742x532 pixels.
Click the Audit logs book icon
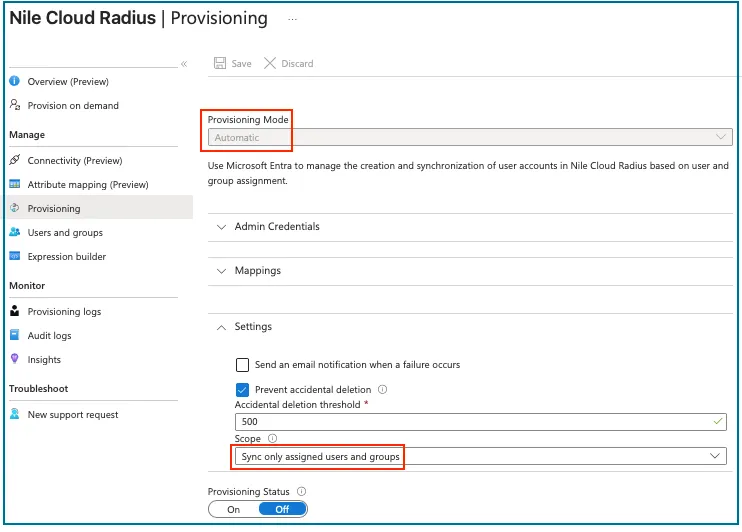point(15,335)
